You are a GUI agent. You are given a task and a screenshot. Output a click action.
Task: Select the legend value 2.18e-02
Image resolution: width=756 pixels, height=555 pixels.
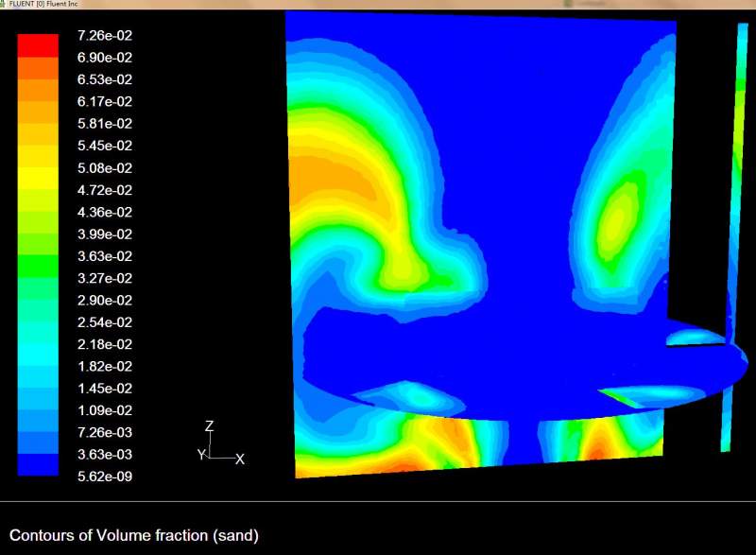[x=105, y=345]
